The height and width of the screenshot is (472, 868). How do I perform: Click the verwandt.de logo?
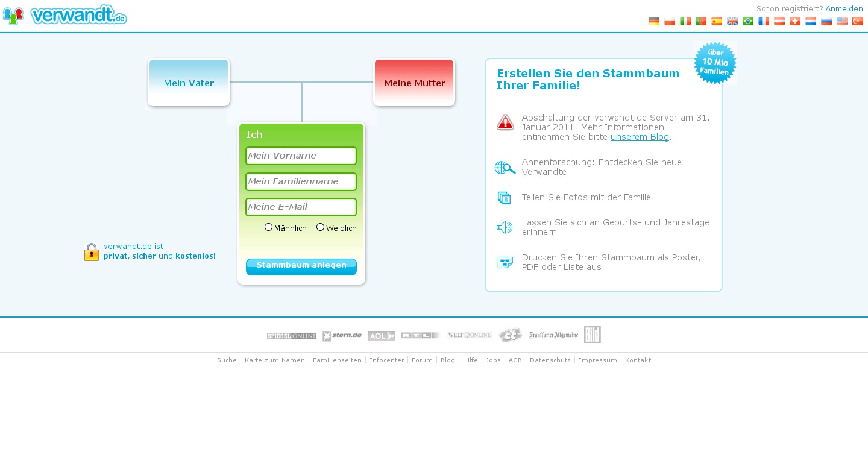64,15
